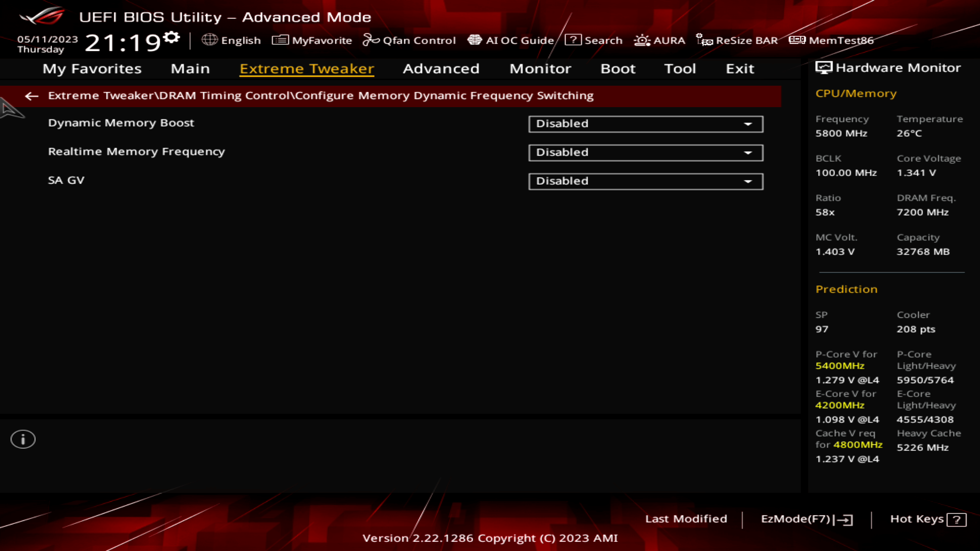Click Last Modified button
The image size is (980, 551).
coord(686,518)
